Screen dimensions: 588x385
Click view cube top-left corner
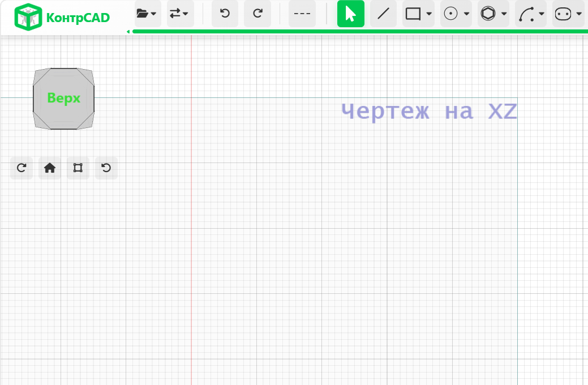coord(41,75)
